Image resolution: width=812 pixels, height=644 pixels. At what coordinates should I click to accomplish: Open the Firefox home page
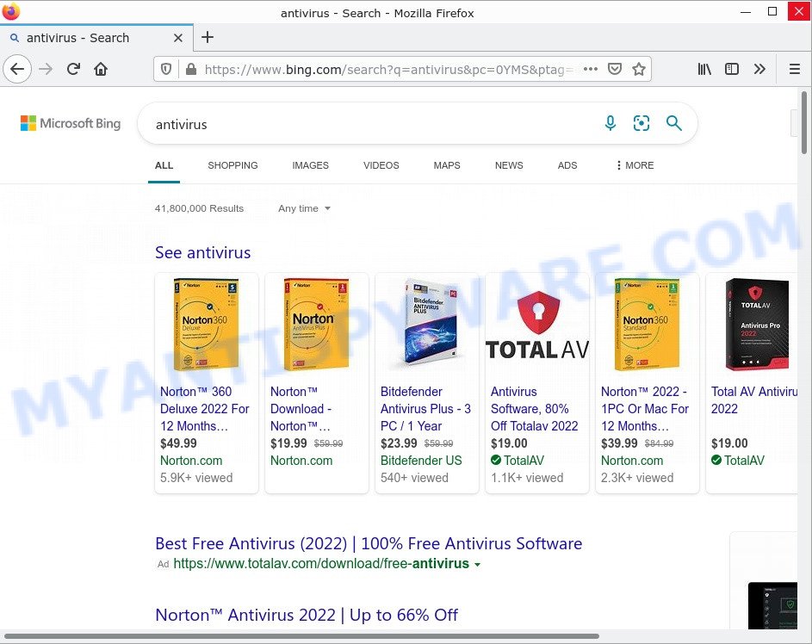(x=101, y=69)
